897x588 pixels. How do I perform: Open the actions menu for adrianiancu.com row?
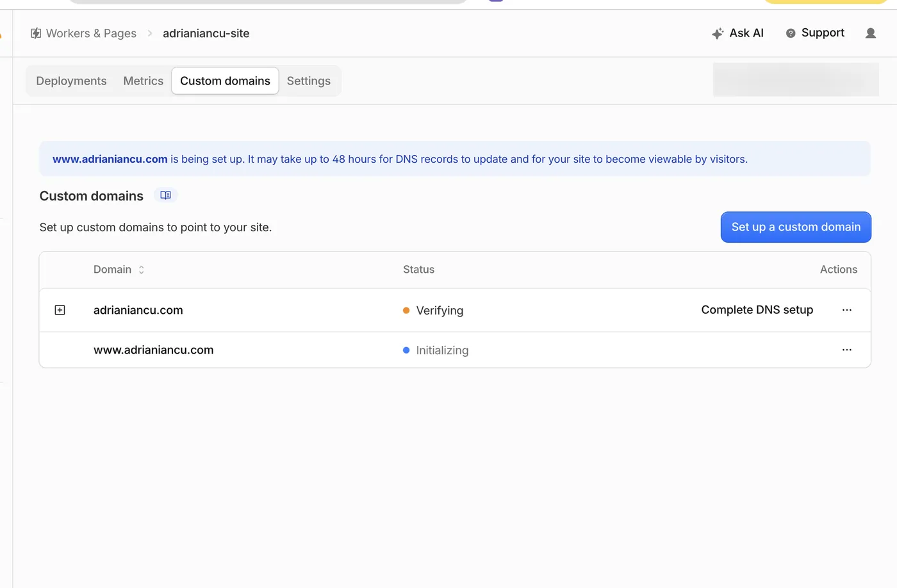(x=847, y=310)
